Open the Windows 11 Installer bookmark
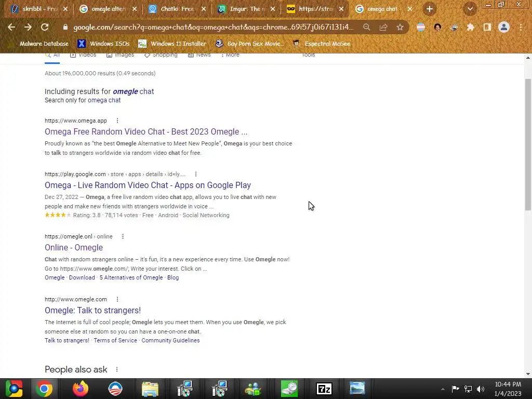Image resolution: width=532 pixels, height=399 pixels. [172, 44]
